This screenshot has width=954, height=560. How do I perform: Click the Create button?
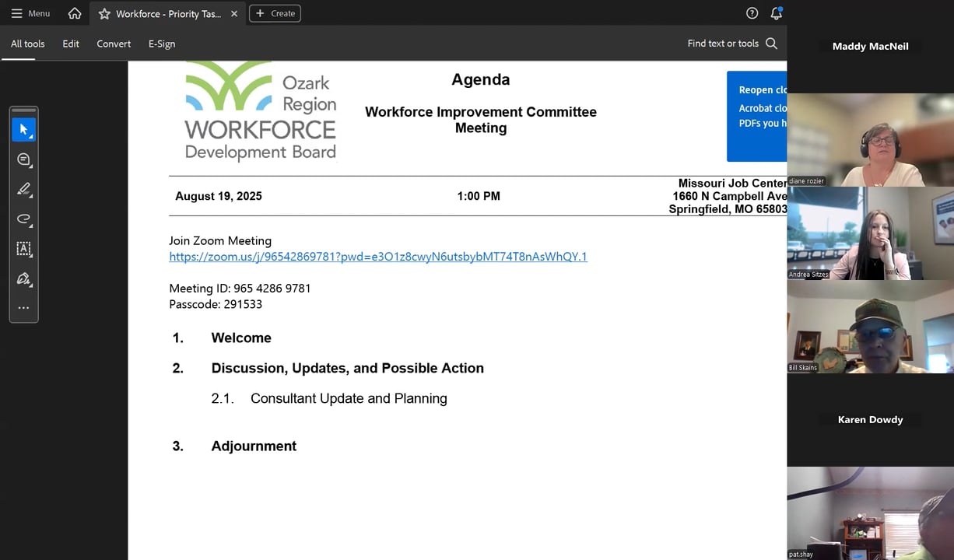coord(275,13)
